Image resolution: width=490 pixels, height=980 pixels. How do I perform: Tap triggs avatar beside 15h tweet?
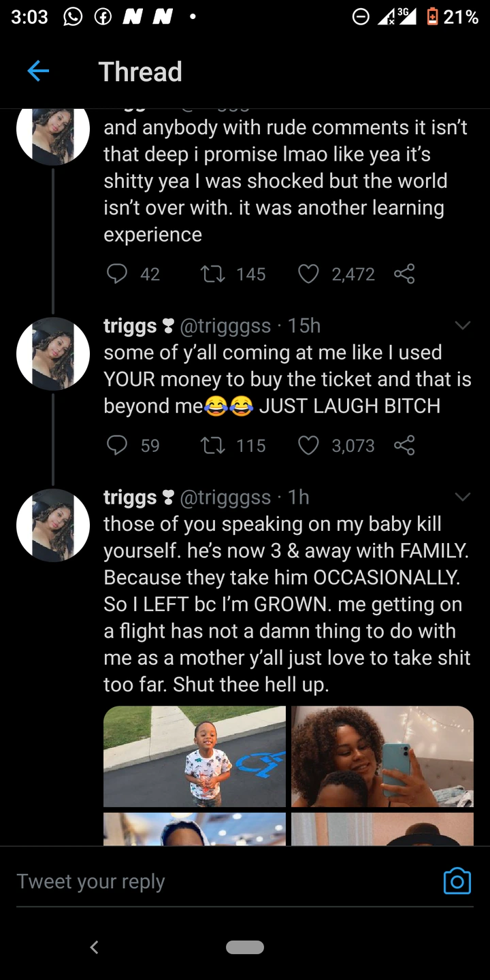point(53,354)
